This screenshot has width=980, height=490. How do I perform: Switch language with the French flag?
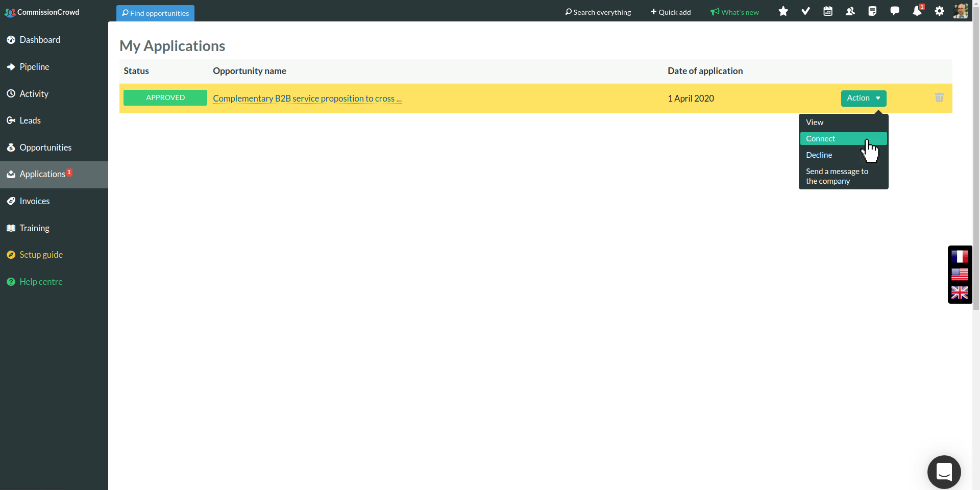pyautogui.click(x=960, y=256)
